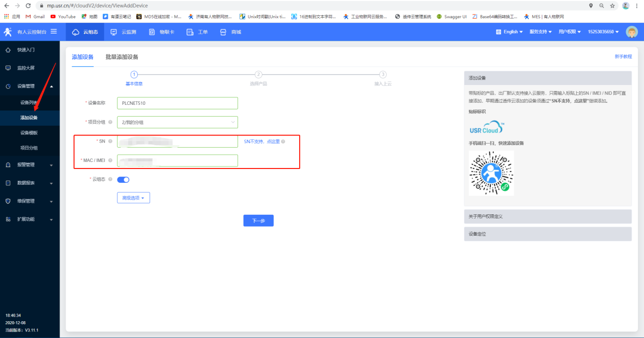This screenshot has height=338, width=644.
Task: Open 快速入门 home item in sidebar
Action: click(25, 50)
